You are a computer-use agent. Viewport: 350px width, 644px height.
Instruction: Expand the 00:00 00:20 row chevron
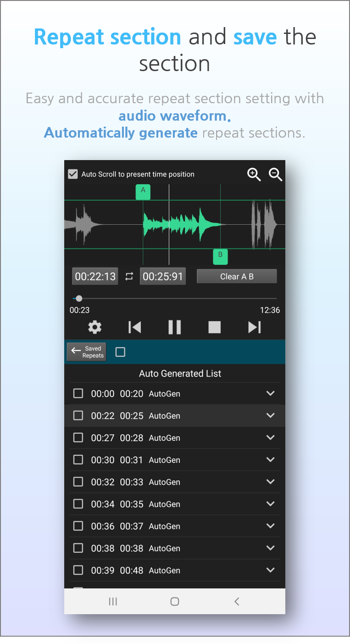pyautogui.click(x=271, y=394)
